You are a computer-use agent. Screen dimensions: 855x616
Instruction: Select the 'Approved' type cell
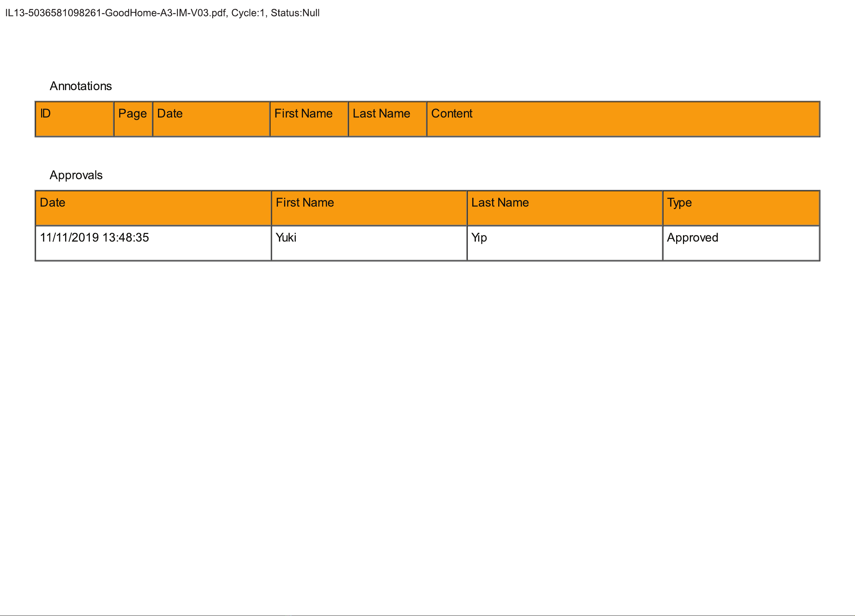741,243
